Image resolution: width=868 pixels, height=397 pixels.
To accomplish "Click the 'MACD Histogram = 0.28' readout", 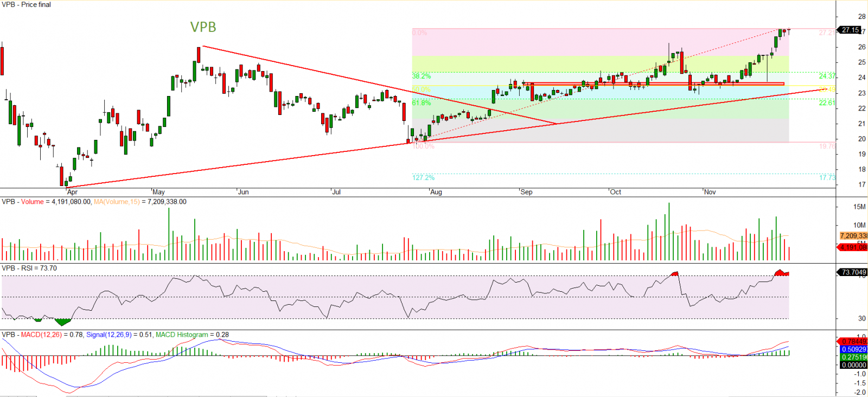I will [x=192, y=335].
